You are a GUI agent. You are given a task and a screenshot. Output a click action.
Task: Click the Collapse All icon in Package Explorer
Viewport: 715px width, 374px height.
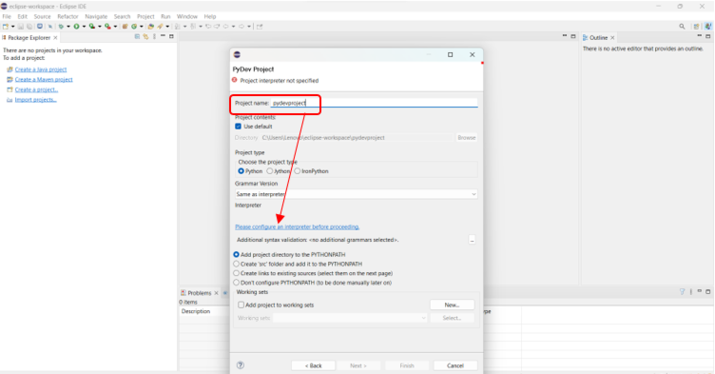[x=137, y=36]
